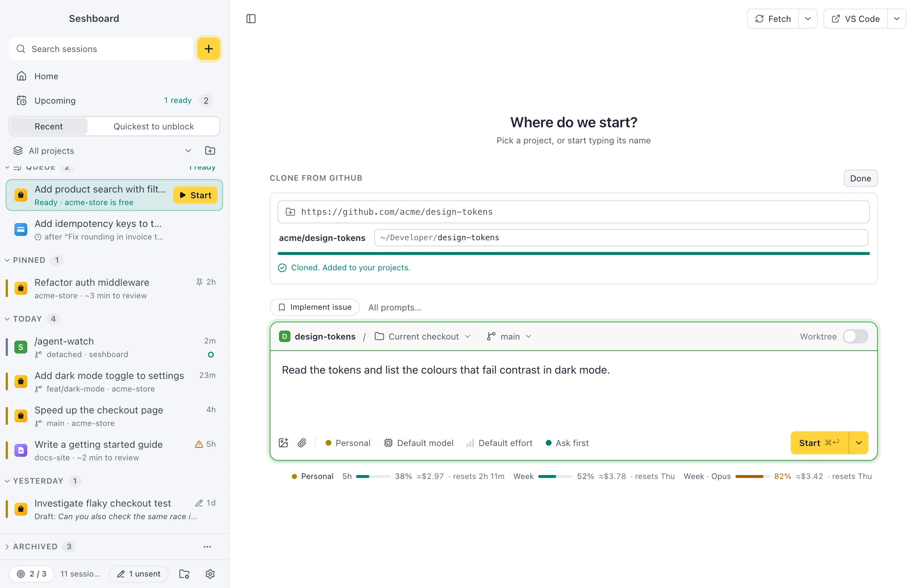Toggle Ask first permission mode

(x=567, y=443)
